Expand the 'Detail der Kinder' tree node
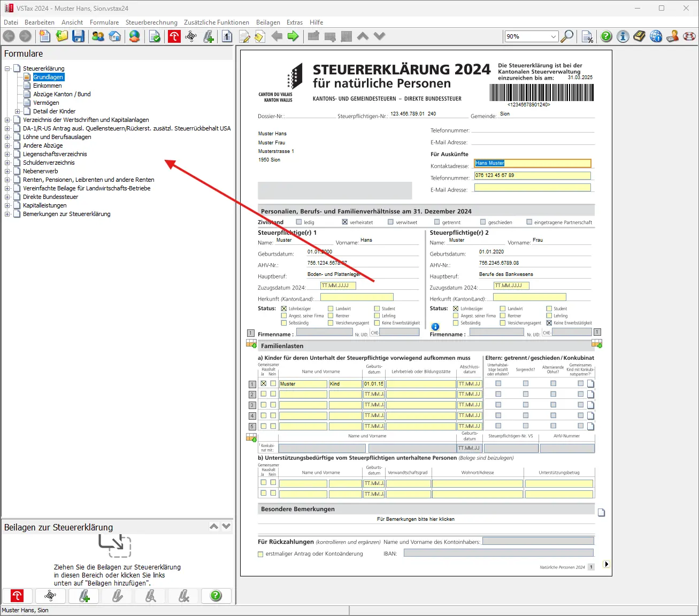Image resolution: width=699 pixels, height=616 pixels. pyautogui.click(x=18, y=111)
